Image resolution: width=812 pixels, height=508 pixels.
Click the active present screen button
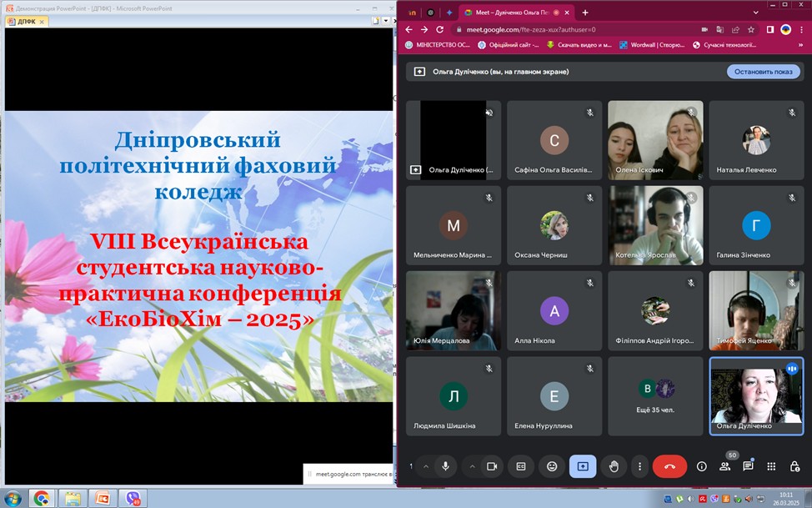click(583, 466)
